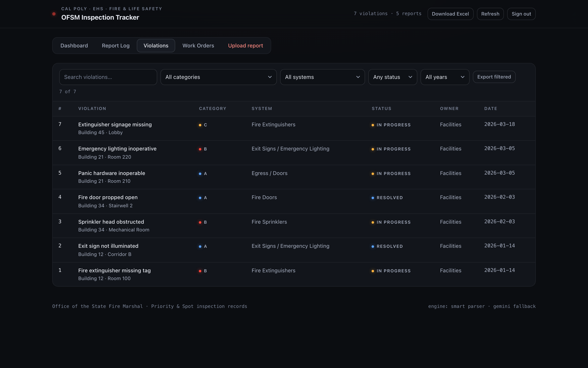Click the 7 violations · 5 reports summary

[388, 14]
